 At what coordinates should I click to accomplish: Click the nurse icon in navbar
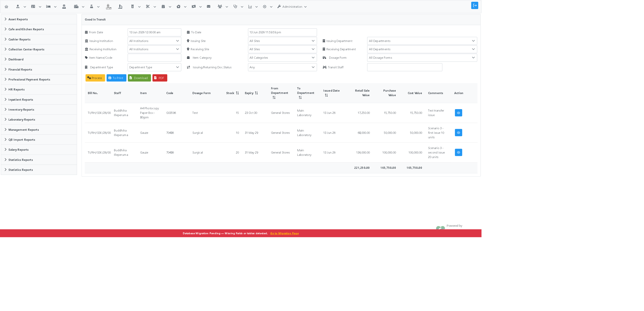tap(64, 7)
